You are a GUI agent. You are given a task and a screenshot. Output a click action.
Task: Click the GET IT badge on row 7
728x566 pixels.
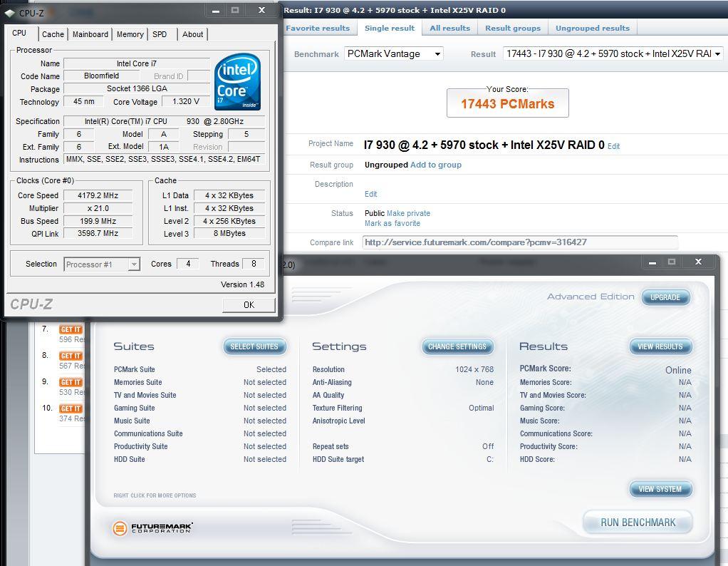click(71, 329)
